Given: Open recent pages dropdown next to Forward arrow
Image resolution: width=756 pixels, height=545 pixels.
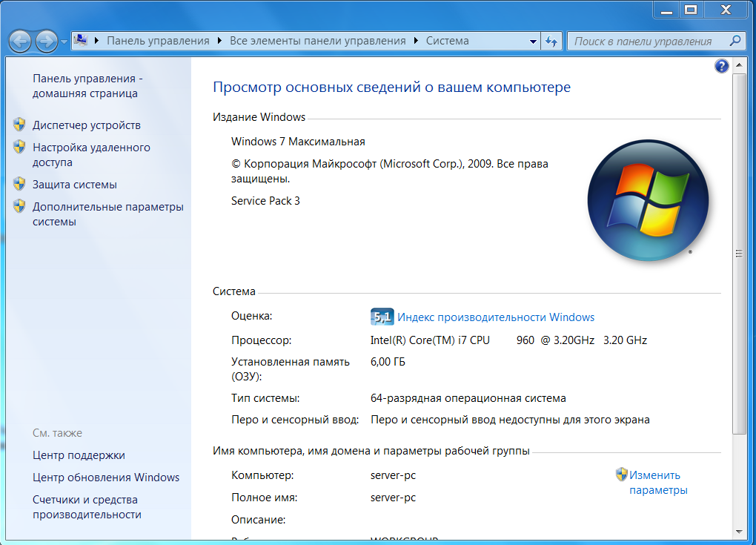Looking at the screenshot, I should click(x=64, y=42).
